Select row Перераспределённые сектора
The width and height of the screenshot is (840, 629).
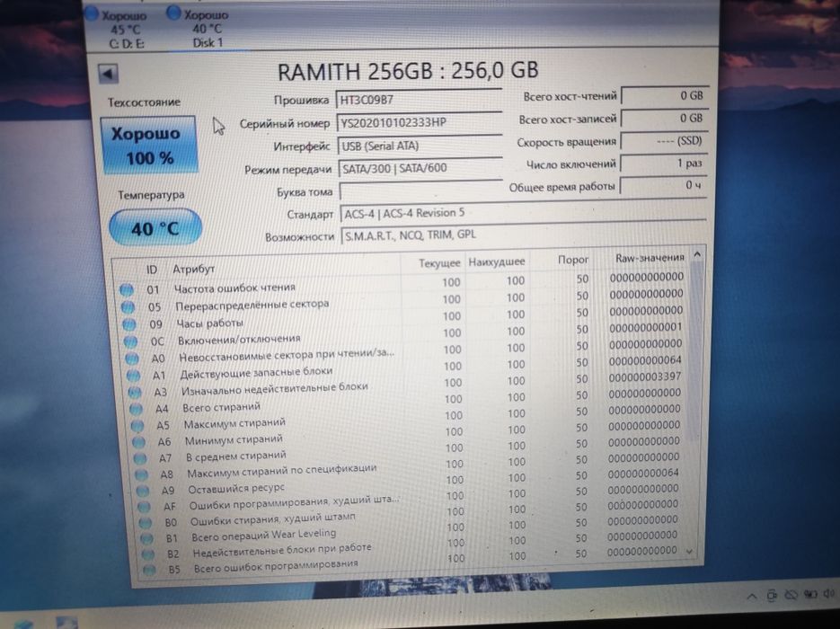point(402,300)
